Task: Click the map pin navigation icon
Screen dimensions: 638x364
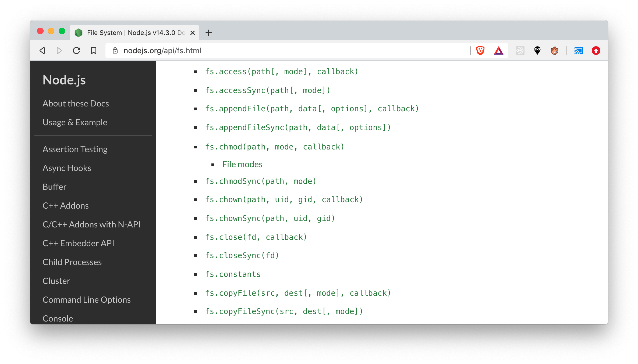Action: click(x=538, y=50)
